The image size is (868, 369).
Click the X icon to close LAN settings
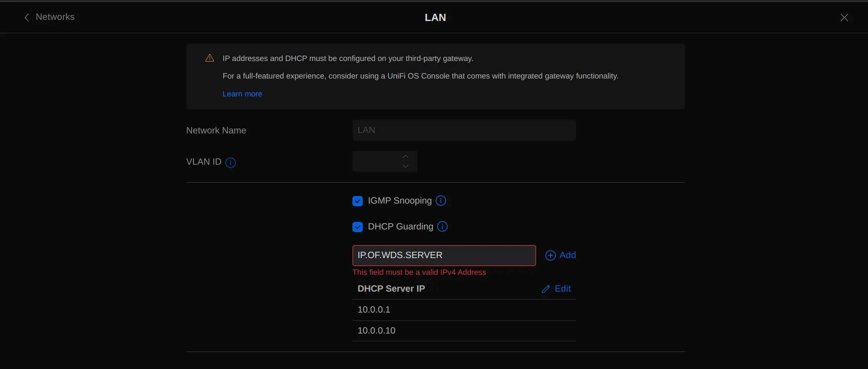tap(844, 18)
